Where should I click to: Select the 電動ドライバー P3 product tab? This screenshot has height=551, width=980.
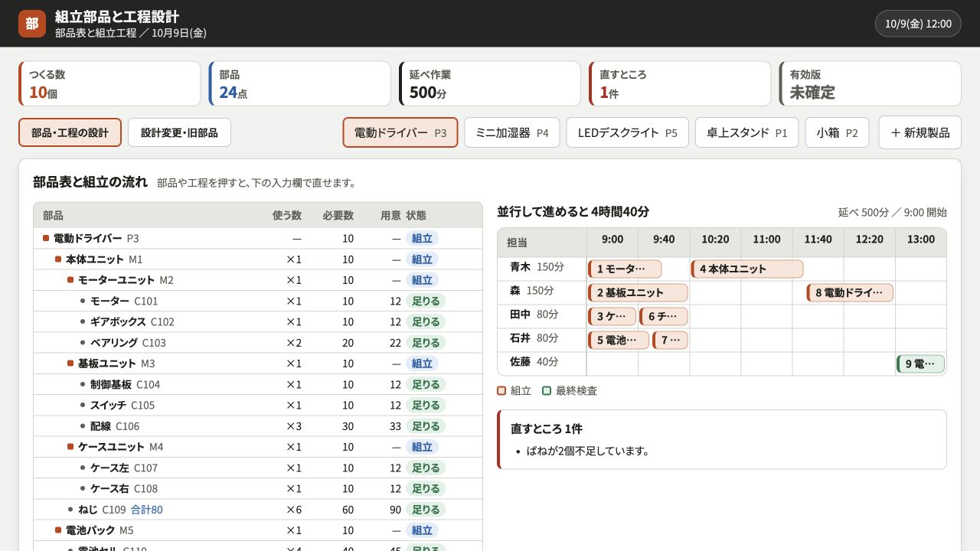coord(400,132)
